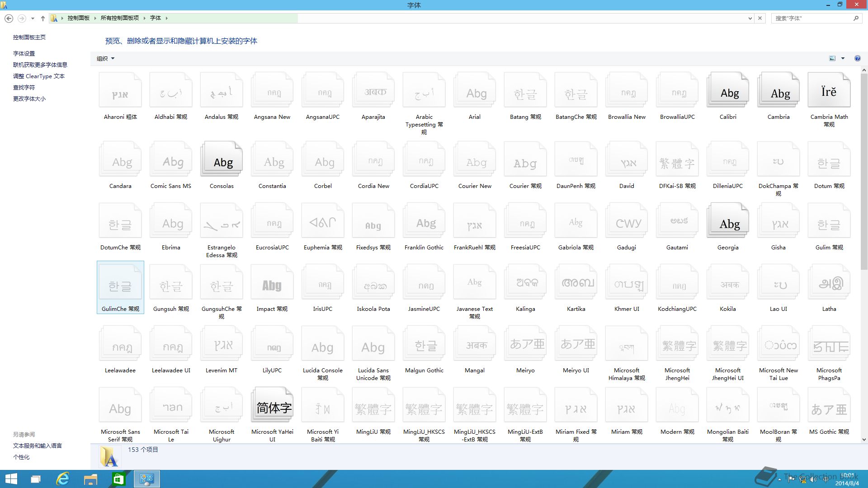Select the Lucida Console font icon
868x488 pixels.
[x=323, y=344]
